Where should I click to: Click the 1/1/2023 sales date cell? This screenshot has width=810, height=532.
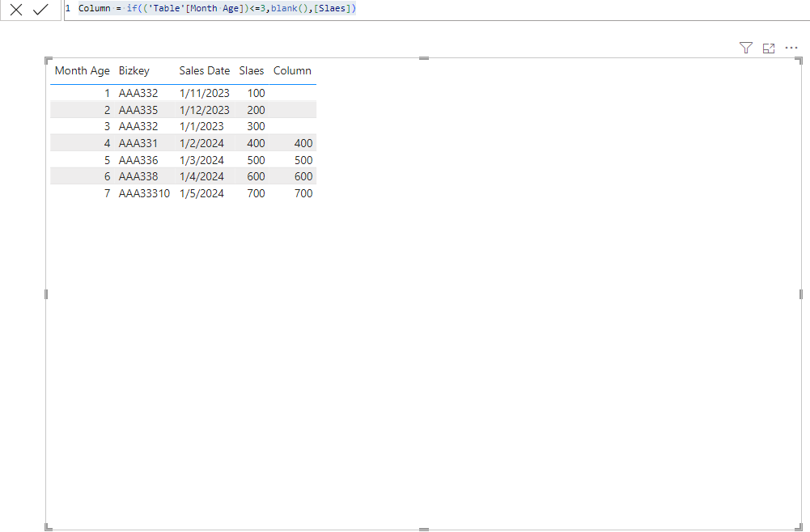pos(201,126)
